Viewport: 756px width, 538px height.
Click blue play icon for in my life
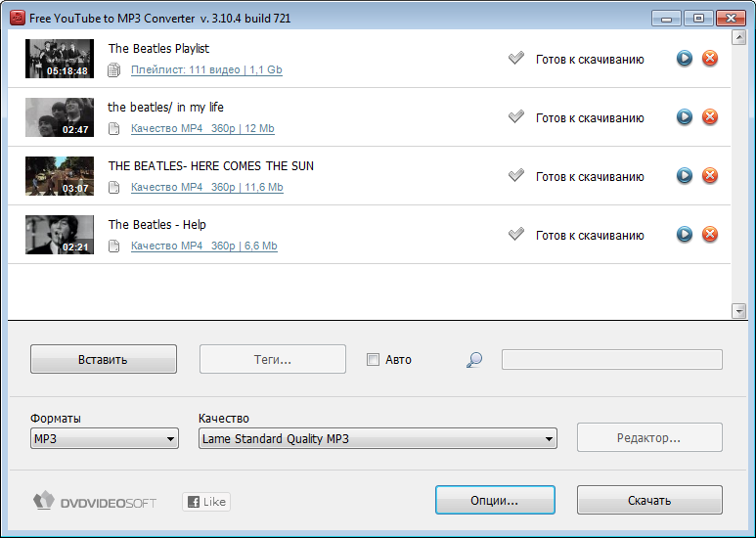pyautogui.click(x=685, y=117)
